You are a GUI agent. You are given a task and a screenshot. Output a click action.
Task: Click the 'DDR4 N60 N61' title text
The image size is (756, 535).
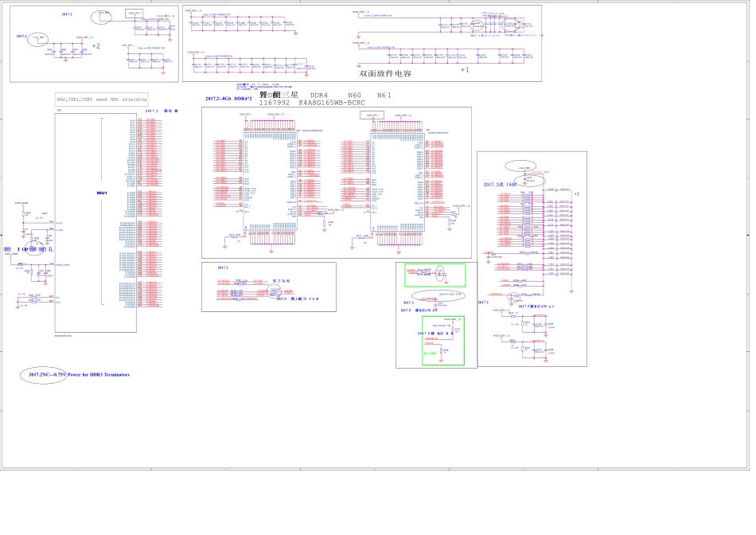[x=351, y=95]
